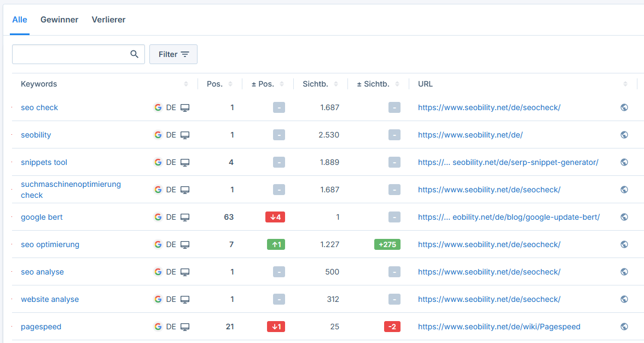The width and height of the screenshot is (644, 343).
Task: Sort table by ± Sichtb. column arrows
Action: pyautogui.click(x=397, y=84)
